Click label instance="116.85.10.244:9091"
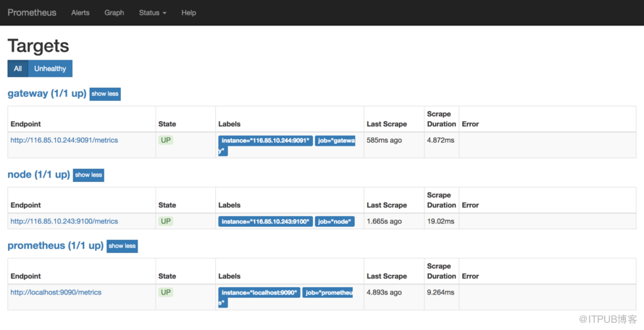The height and width of the screenshot is (330, 644). pos(265,141)
